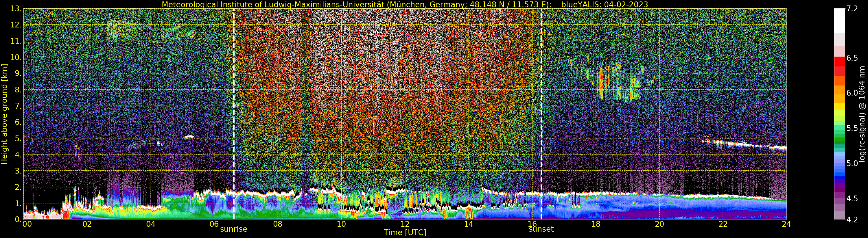Image resolution: width=868 pixels, height=238 pixels.
Task: Click the 13 km height axis tick label
Action: pos(16,9)
